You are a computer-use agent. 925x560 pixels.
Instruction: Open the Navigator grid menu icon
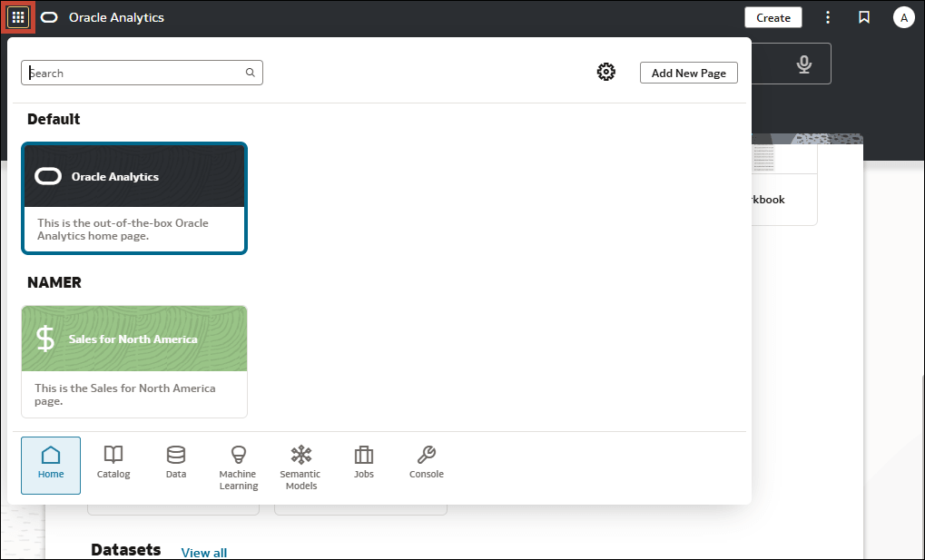[18, 18]
